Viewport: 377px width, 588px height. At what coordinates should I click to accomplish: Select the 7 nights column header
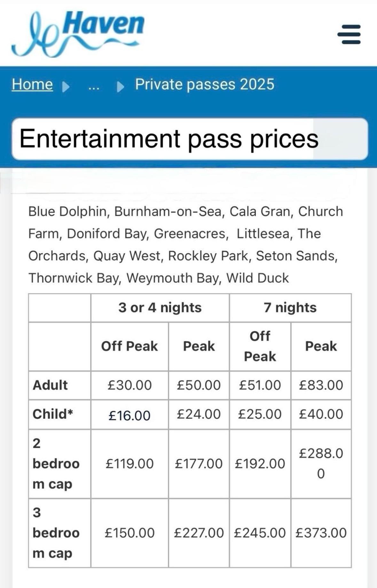(x=290, y=307)
